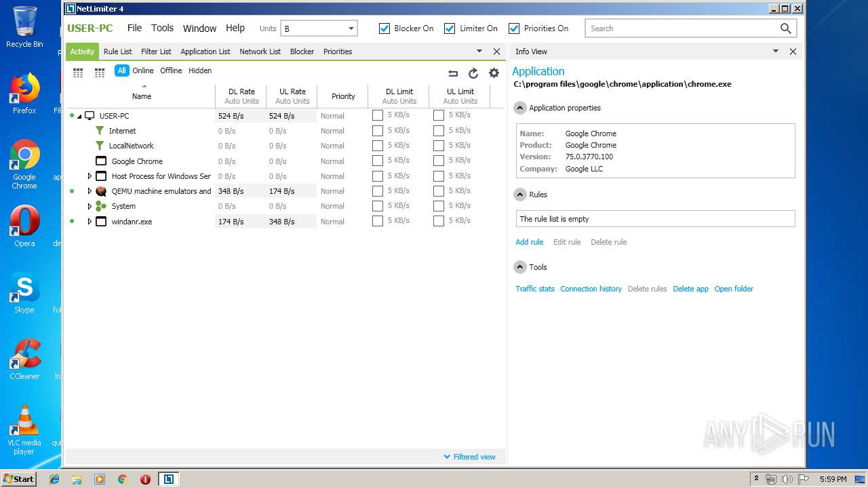Screen dimensions: 868x488
Task: Open Activity panel dropdown arrow
Action: (x=479, y=52)
